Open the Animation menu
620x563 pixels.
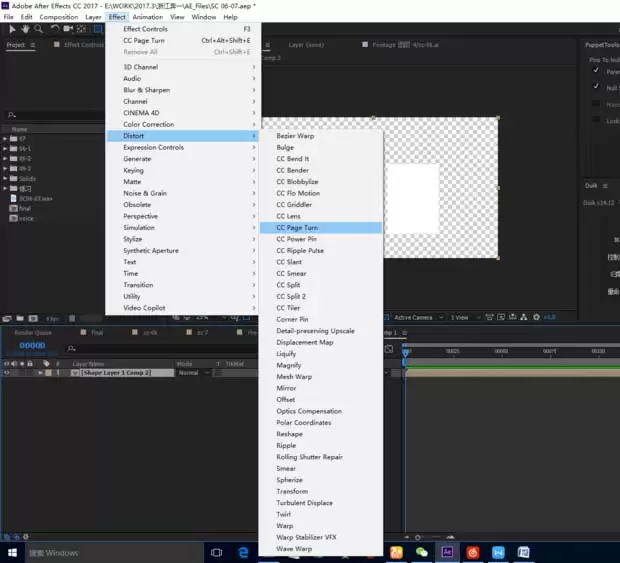tap(148, 17)
